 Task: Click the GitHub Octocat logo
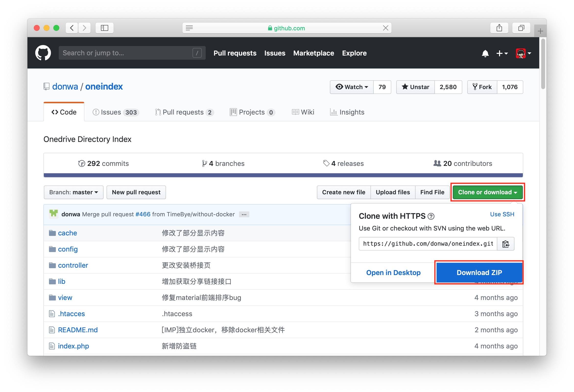[43, 53]
